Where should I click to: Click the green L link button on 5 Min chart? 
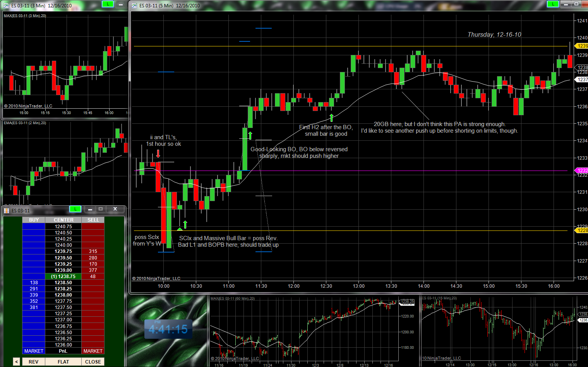click(x=552, y=4)
